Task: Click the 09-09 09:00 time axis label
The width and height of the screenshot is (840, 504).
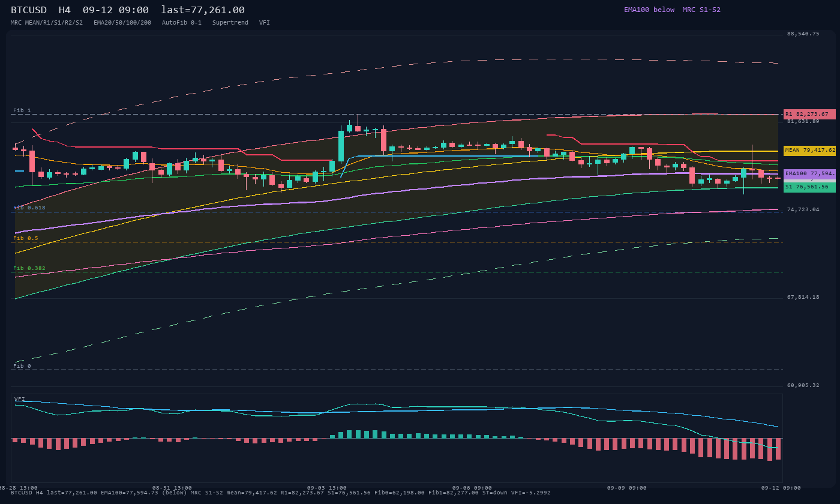Action: click(x=627, y=488)
